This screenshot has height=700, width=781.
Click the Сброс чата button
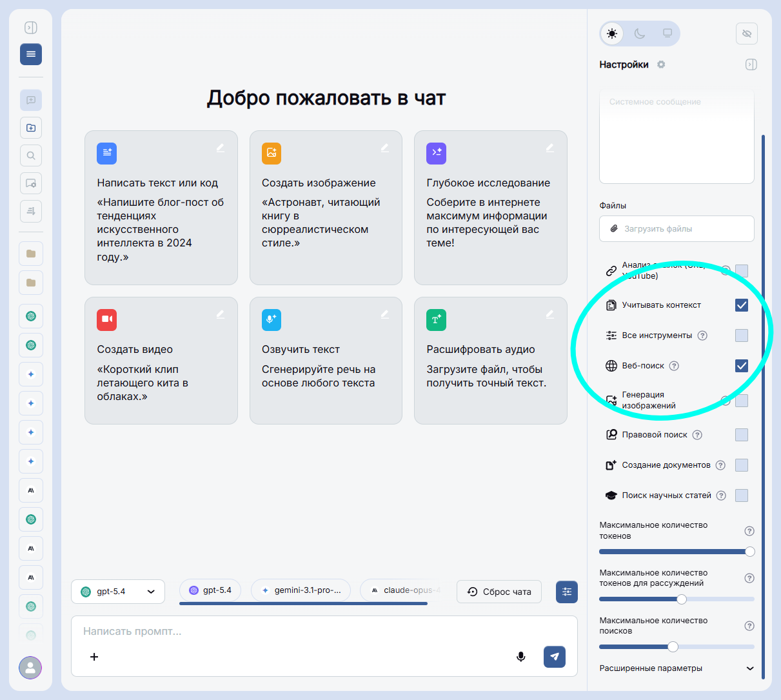tap(499, 592)
